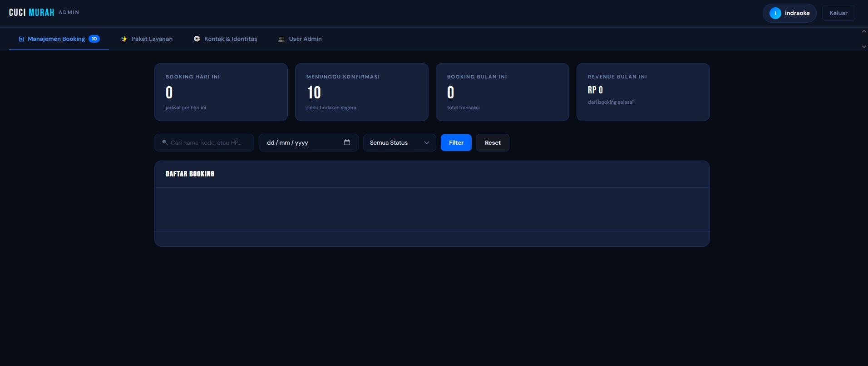This screenshot has height=366, width=868.
Task: Log out with the Keluar button
Action: pos(838,13)
